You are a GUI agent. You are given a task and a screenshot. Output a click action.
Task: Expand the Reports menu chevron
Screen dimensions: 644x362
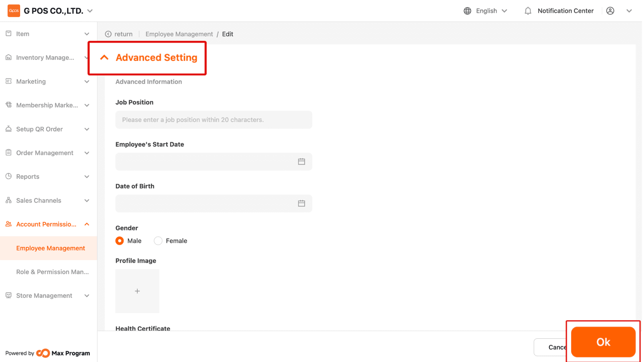pyautogui.click(x=87, y=177)
